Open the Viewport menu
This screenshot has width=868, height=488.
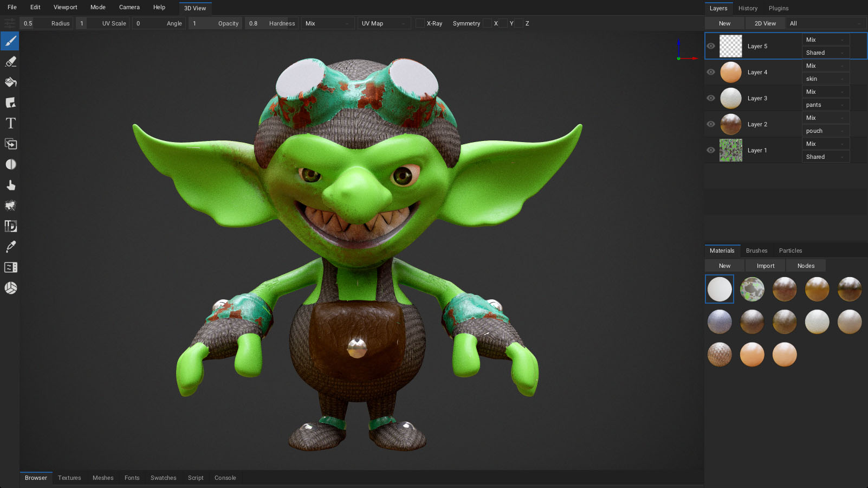[x=65, y=7]
